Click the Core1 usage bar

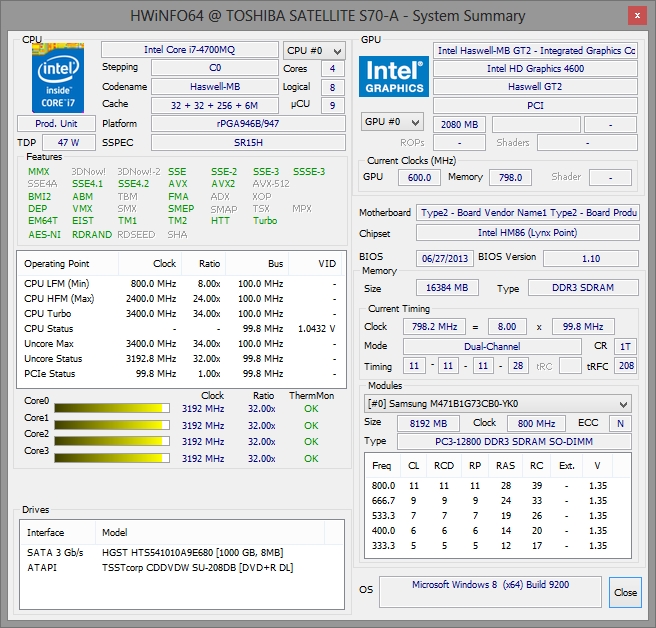tap(112, 425)
